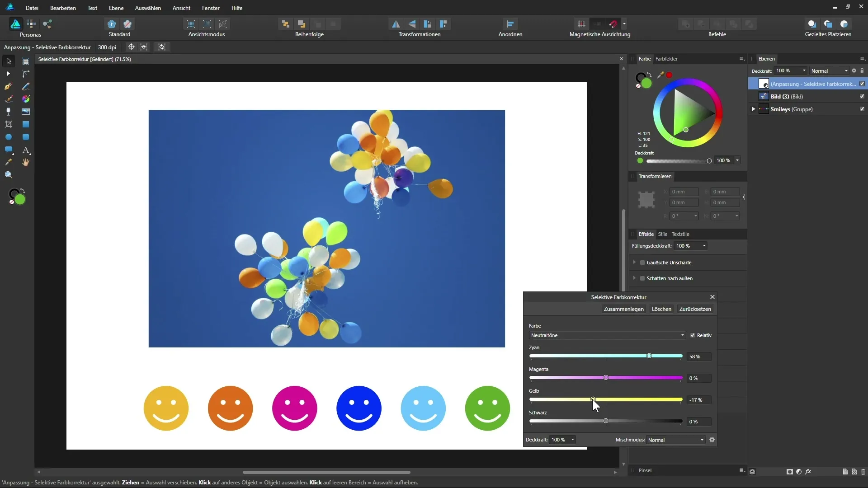This screenshot has width=868, height=488.
Task: Expand the Gaußsche Unschärfe effect settings
Action: click(x=634, y=262)
